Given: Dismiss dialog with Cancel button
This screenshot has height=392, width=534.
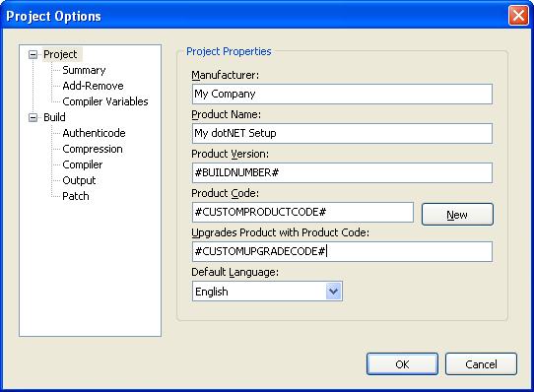Looking at the screenshot, I should pyautogui.click(x=481, y=364).
